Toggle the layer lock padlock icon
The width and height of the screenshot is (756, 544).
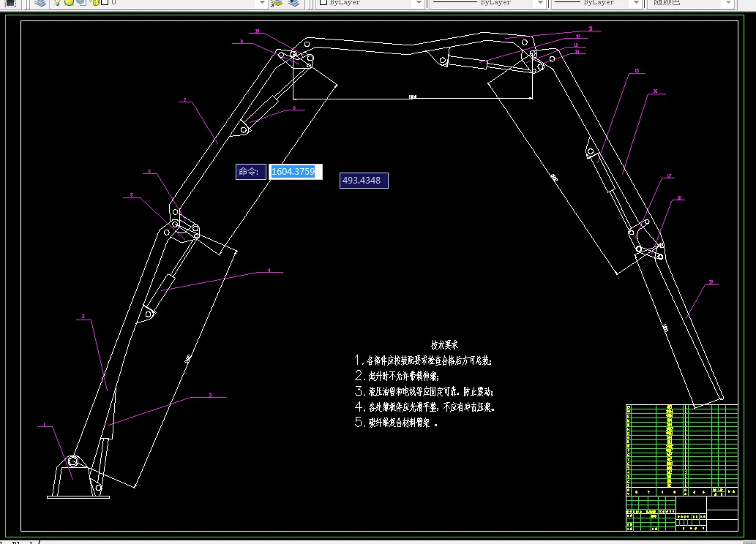click(x=95, y=2)
